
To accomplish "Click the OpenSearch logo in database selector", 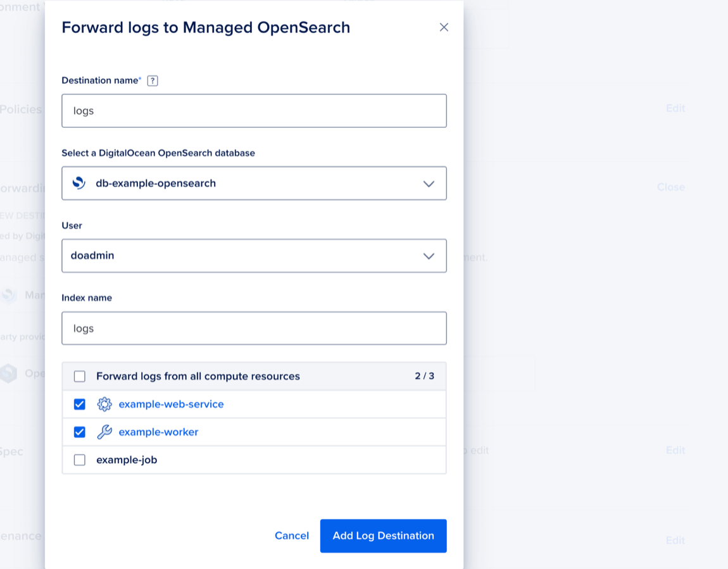I will pos(79,183).
